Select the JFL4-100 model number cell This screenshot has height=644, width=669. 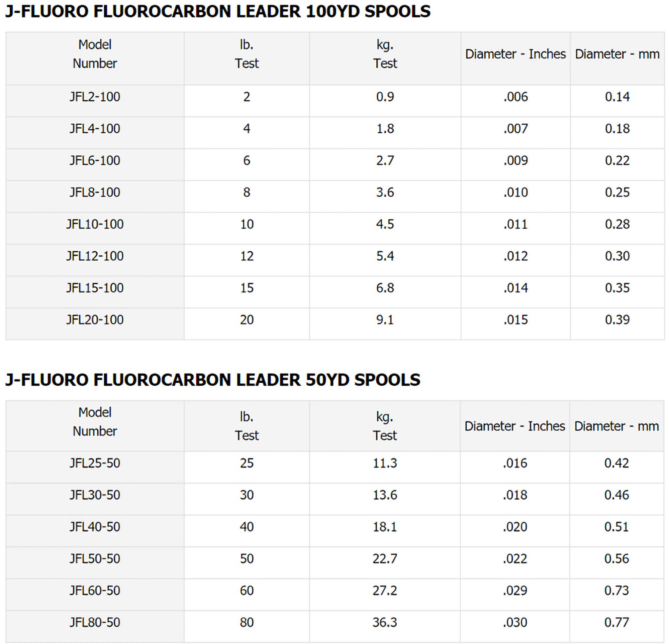[95, 129]
